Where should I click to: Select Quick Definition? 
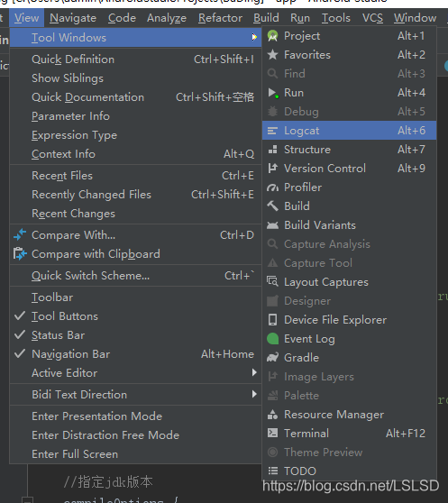136,59
